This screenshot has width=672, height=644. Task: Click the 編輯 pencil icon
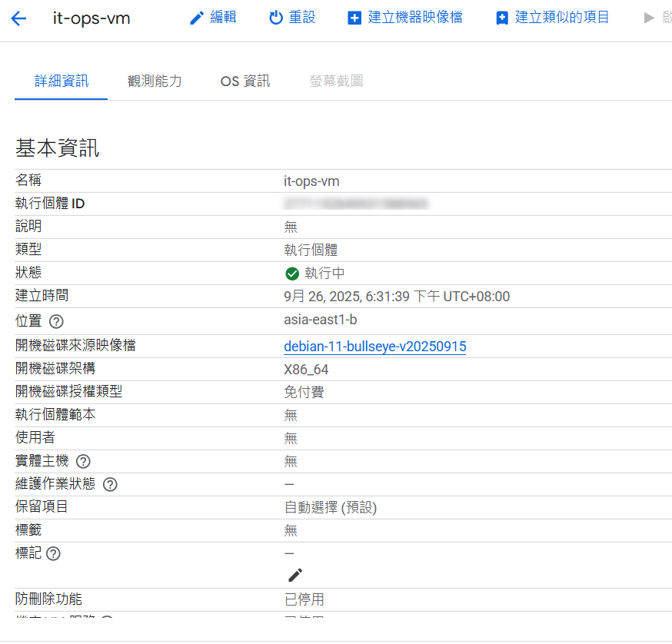click(197, 18)
